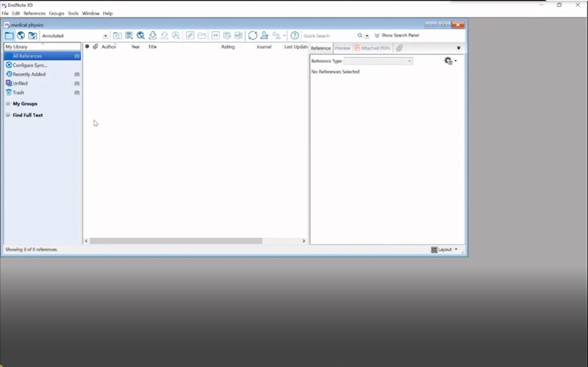This screenshot has width=588, height=367.
Task: Click the Quick Search magnifier icon
Action: click(x=360, y=36)
